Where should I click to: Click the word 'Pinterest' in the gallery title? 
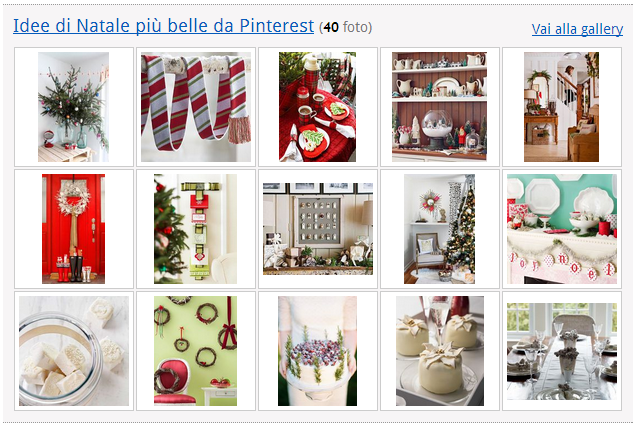point(277,26)
